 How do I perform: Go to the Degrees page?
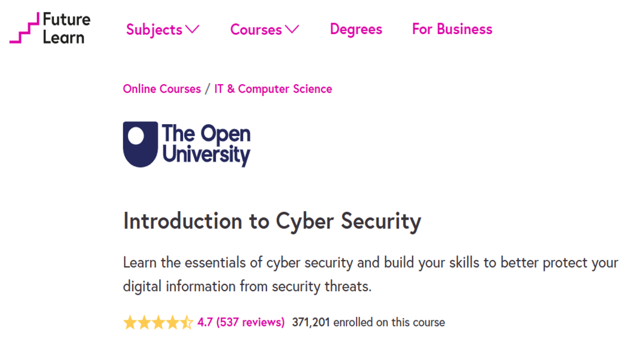tap(356, 29)
